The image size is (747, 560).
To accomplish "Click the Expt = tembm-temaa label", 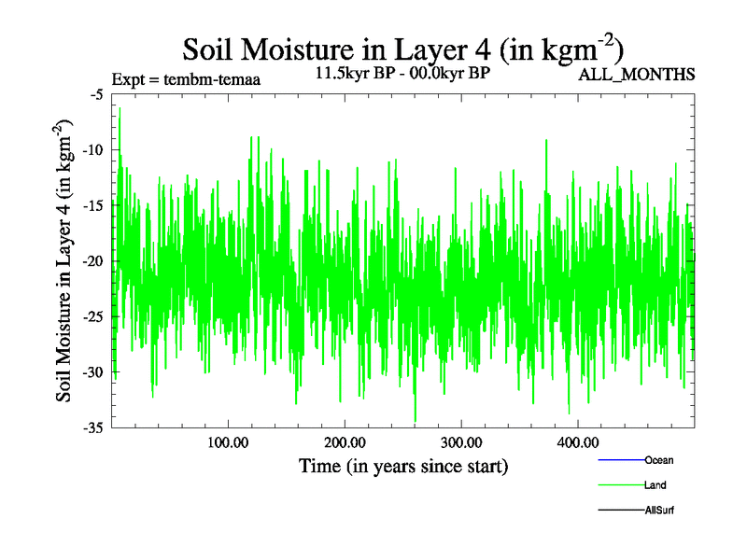I will [185, 78].
